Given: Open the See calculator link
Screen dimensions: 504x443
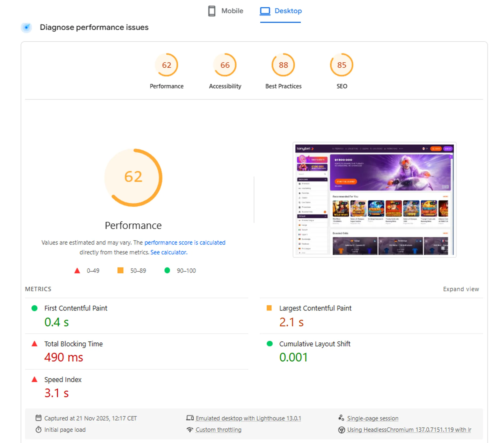Looking at the screenshot, I should (x=168, y=252).
